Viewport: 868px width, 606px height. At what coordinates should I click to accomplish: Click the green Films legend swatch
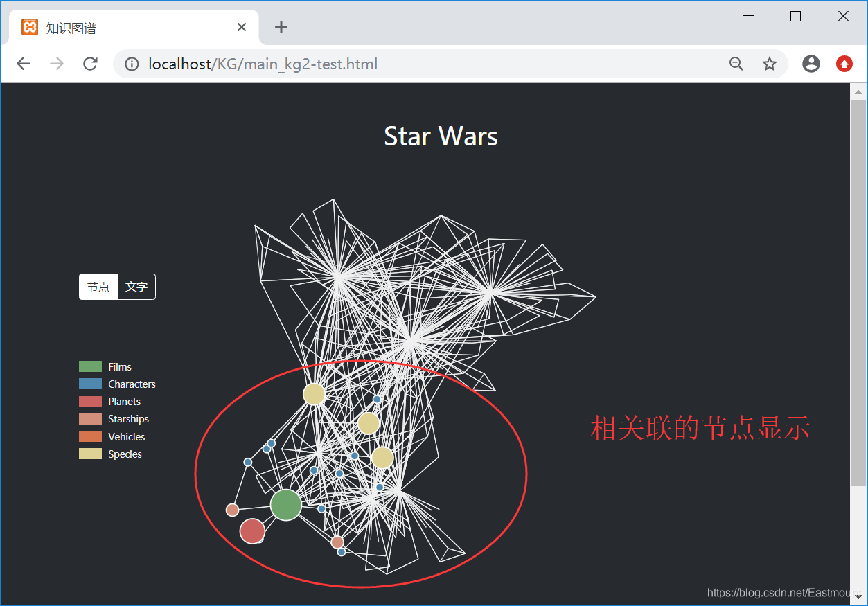click(x=90, y=366)
